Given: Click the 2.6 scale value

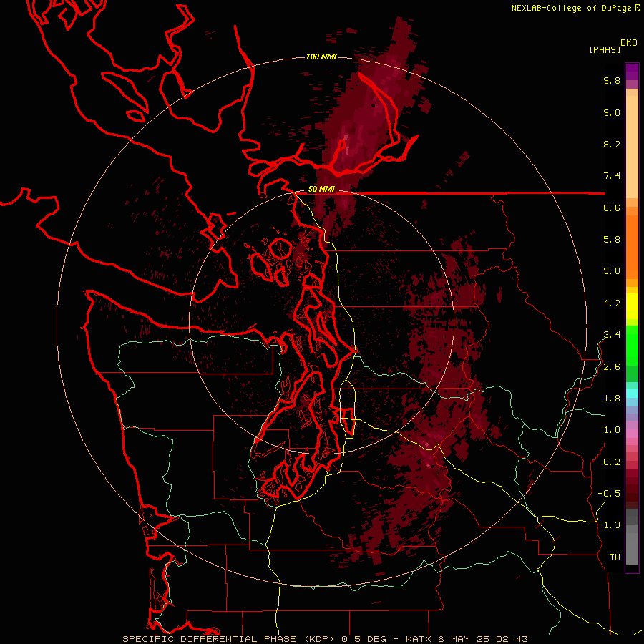Looking at the screenshot, I should (612, 367).
